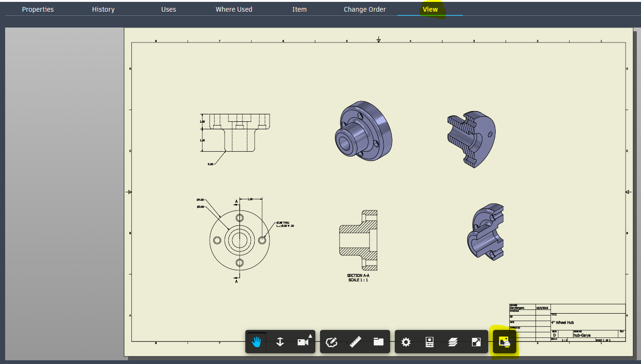
Task: Activate the Zoom tool with vertical arrows
Action: 280,342
